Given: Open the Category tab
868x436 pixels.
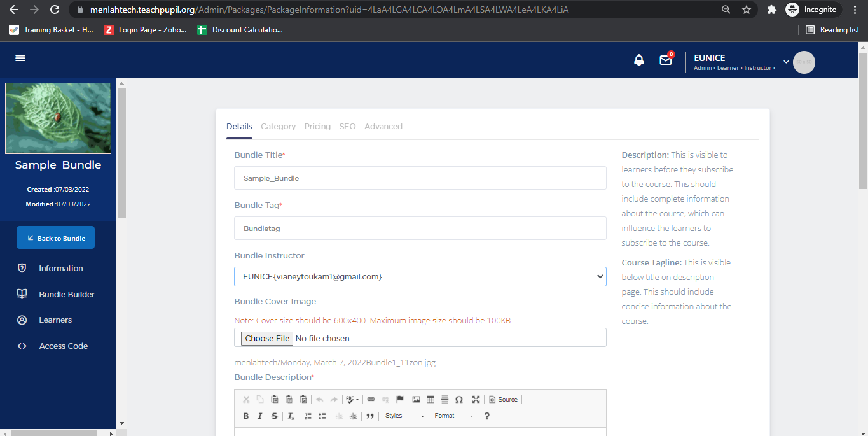Looking at the screenshot, I should 278,127.
